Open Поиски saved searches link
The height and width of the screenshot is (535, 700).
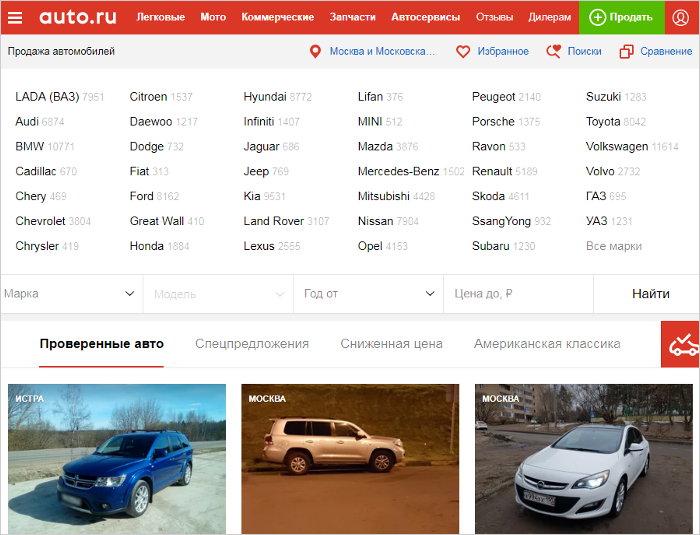(584, 51)
